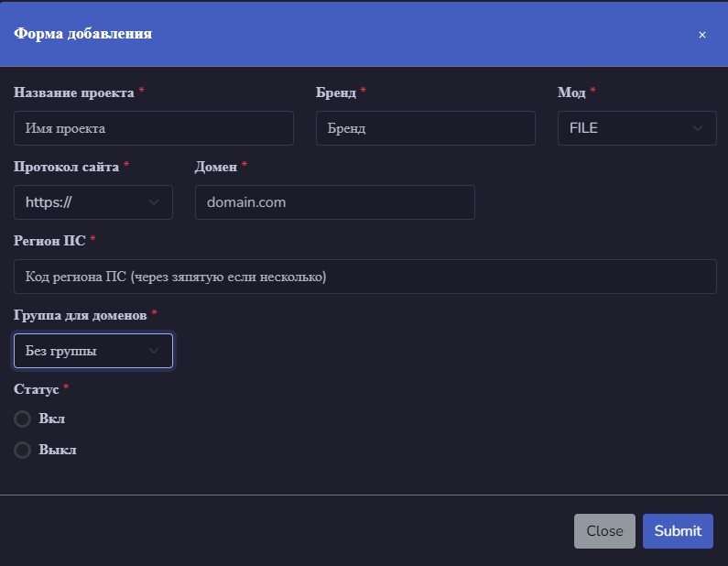
Task: Focus the domain.com input field
Action: coord(334,202)
